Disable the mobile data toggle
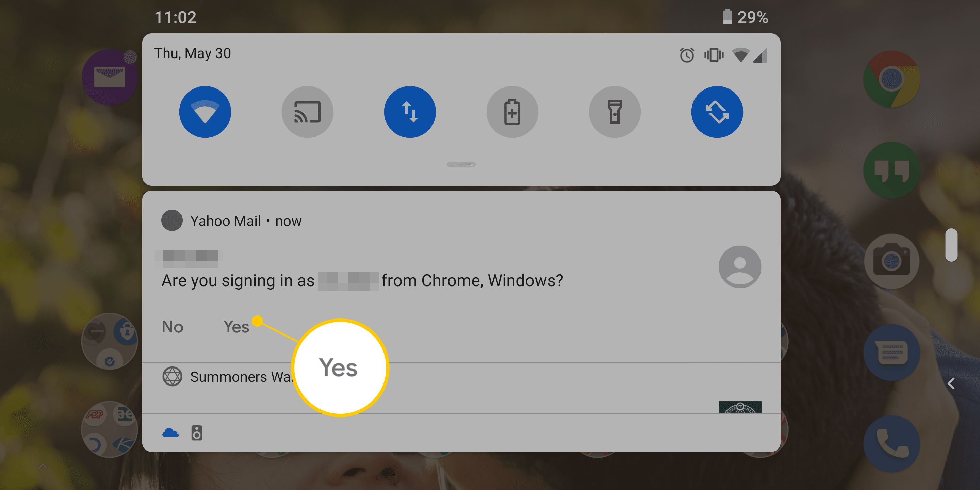The width and height of the screenshot is (980, 490). point(410,112)
